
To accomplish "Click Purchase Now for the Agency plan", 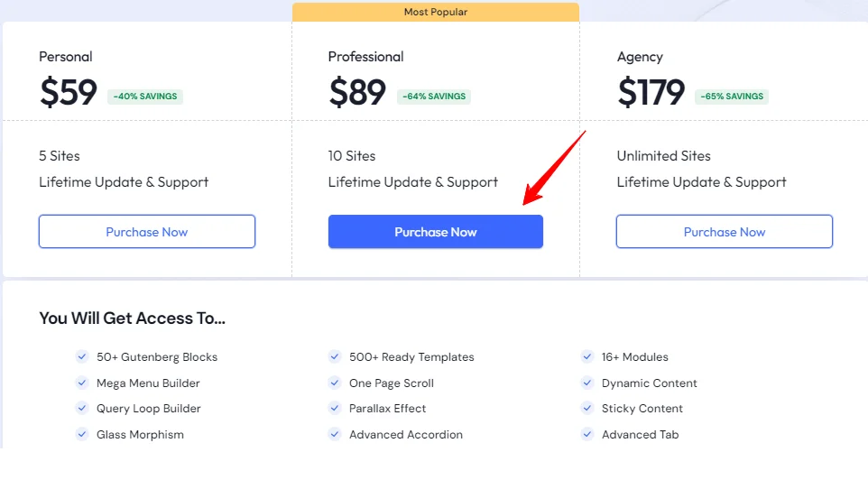I will [725, 232].
